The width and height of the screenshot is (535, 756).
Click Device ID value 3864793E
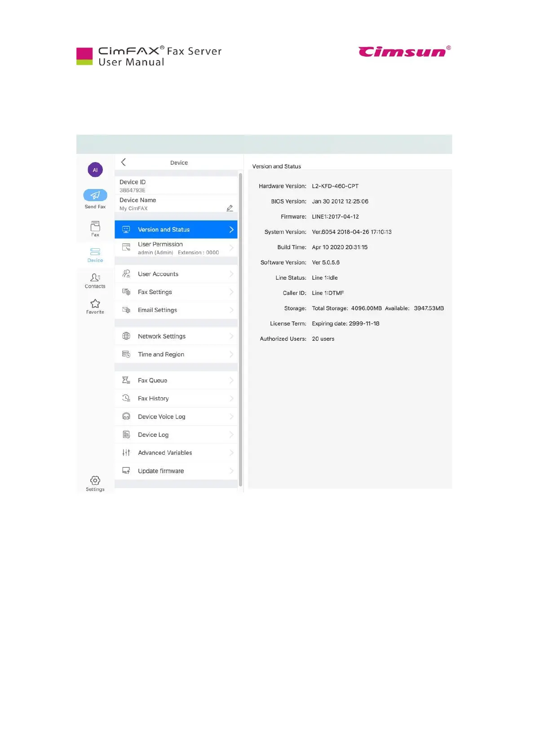point(133,190)
